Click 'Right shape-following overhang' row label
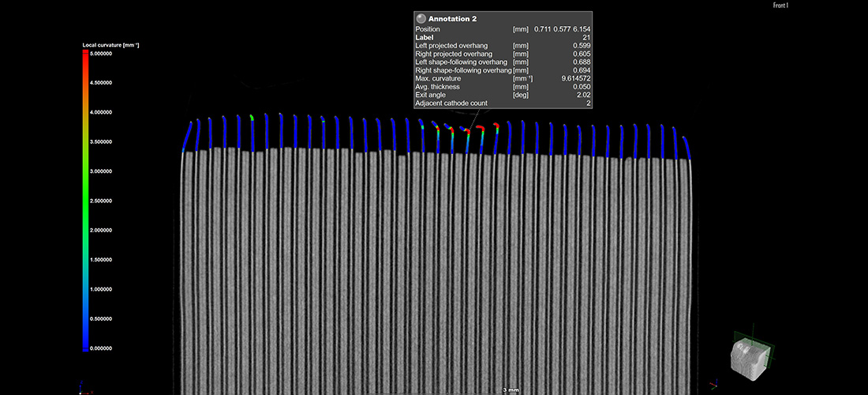Screen dimensions: 868x395 pos(463,70)
